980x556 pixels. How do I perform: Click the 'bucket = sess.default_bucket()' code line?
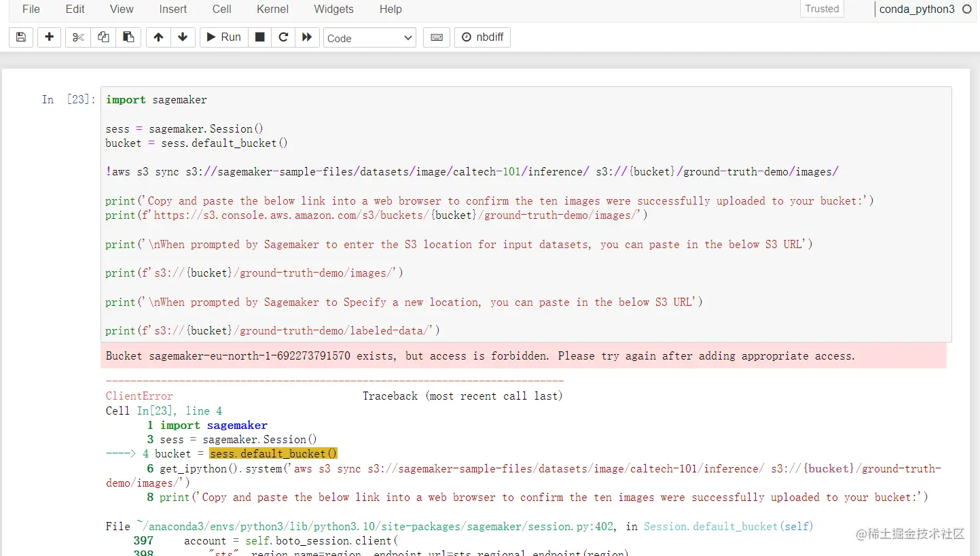click(x=197, y=143)
